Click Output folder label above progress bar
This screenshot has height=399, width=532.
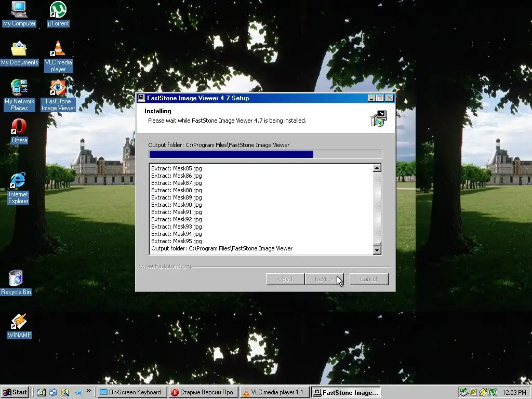pyautogui.click(x=219, y=145)
